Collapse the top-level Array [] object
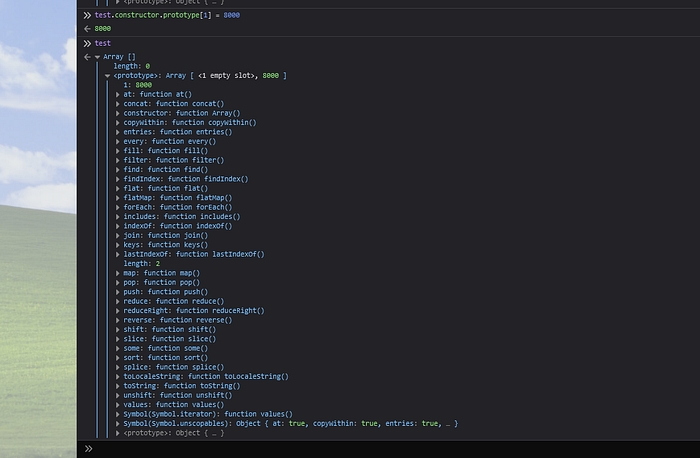Image resolution: width=700 pixels, height=458 pixels. coord(97,57)
